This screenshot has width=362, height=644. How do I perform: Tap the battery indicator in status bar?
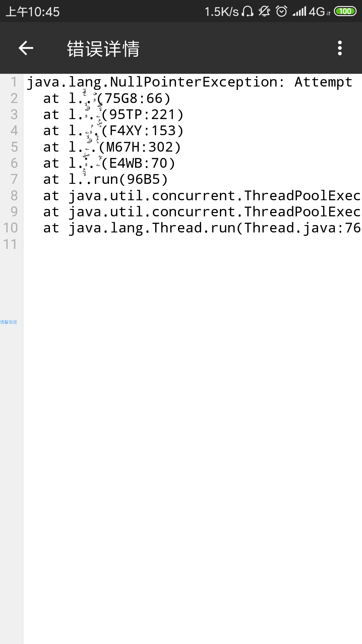point(345,11)
